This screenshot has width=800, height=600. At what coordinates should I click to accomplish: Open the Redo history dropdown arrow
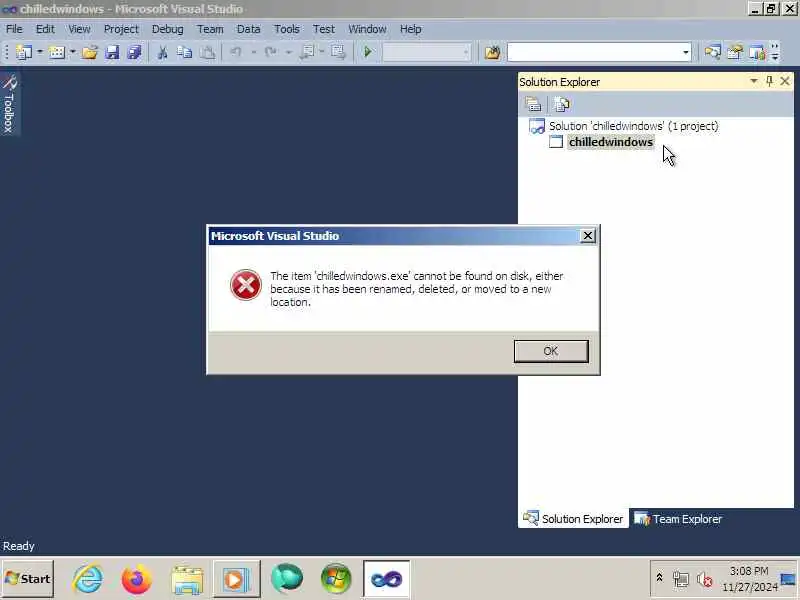(x=288, y=52)
